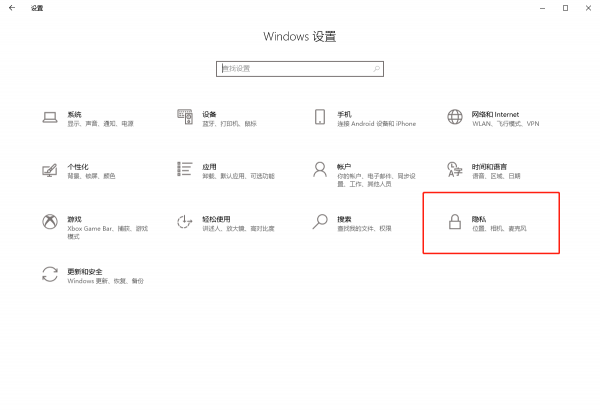Open 网络和 Internet settings label
Viewport: 600px width, 410px height.
point(495,114)
